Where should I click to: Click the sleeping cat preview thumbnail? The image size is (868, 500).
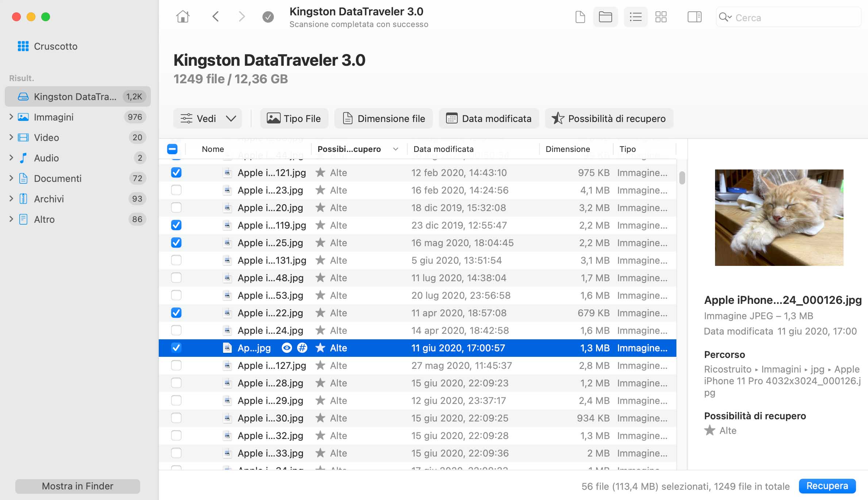click(779, 217)
